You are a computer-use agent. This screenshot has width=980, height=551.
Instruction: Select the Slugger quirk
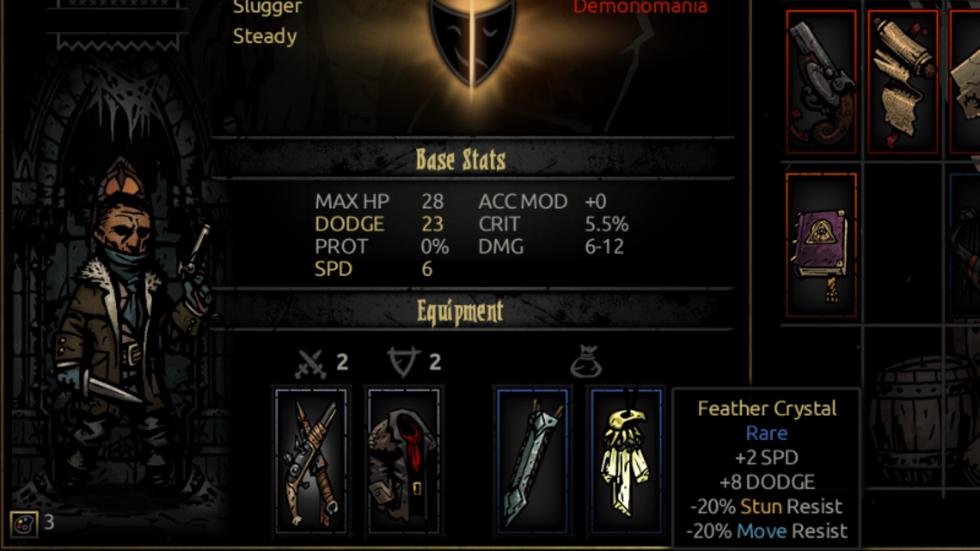click(x=268, y=7)
